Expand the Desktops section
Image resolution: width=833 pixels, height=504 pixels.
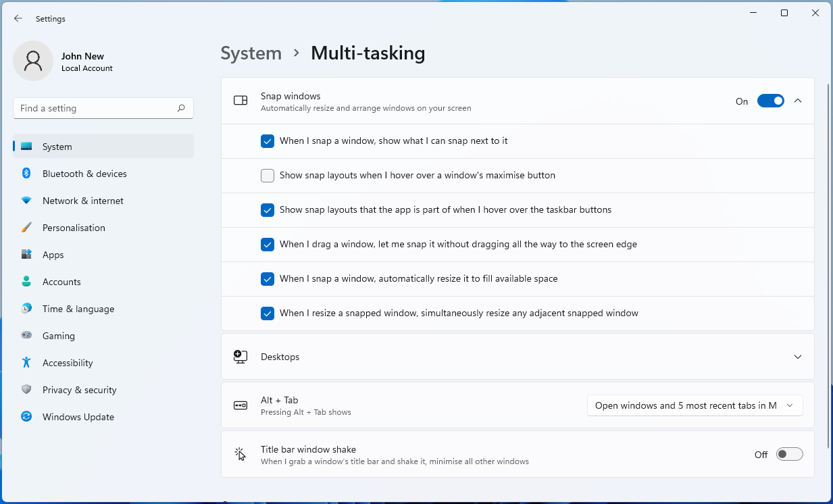point(798,357)
